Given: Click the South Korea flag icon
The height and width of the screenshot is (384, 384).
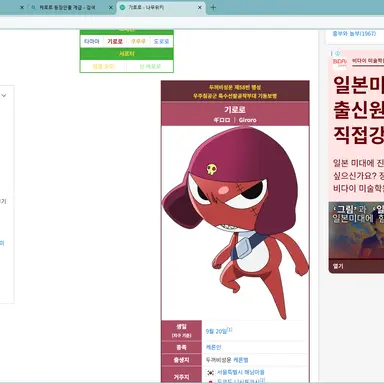Looking at the screenshot, I should point(211,372).
